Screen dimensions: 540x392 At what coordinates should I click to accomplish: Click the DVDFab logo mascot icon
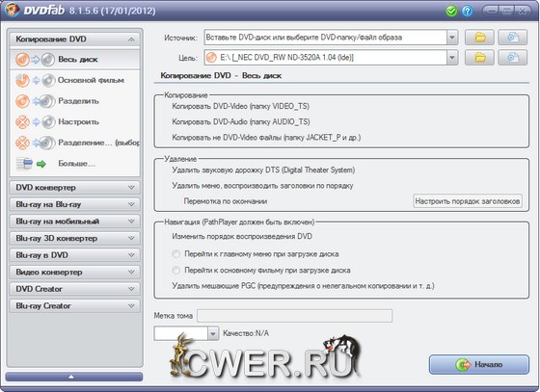pos(12,10)
